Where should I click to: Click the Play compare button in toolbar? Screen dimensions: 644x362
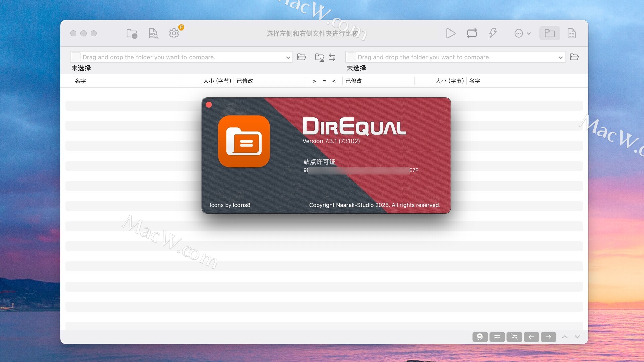tap(451, 33)
